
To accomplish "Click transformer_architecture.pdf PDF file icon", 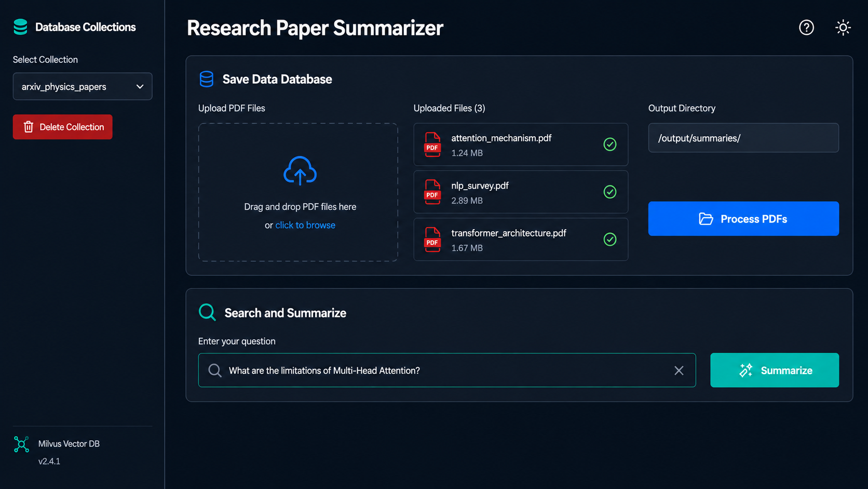I will coord(432,240).
